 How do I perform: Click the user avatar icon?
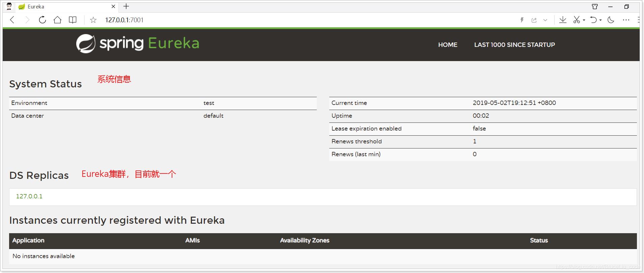tap(9, 6)
